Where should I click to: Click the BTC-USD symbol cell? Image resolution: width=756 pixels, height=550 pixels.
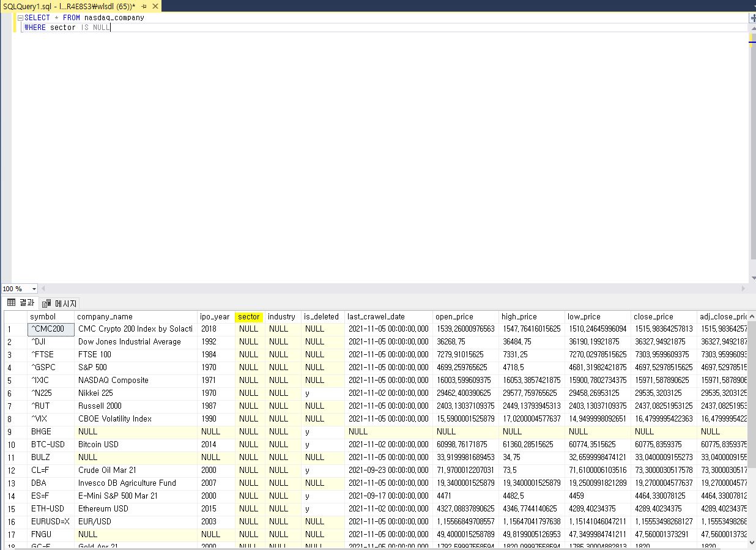tap(51, 445)
